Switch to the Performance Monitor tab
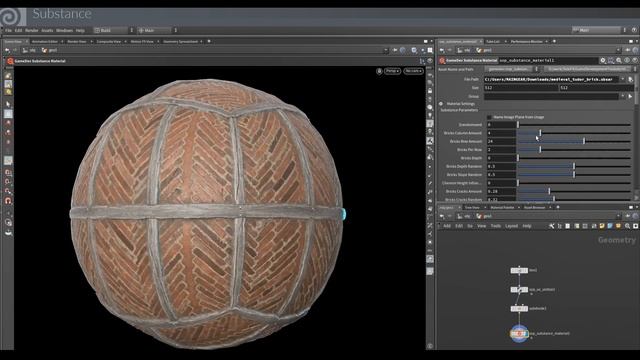Viewport: 640px width, 360px height. pos(527,42)
